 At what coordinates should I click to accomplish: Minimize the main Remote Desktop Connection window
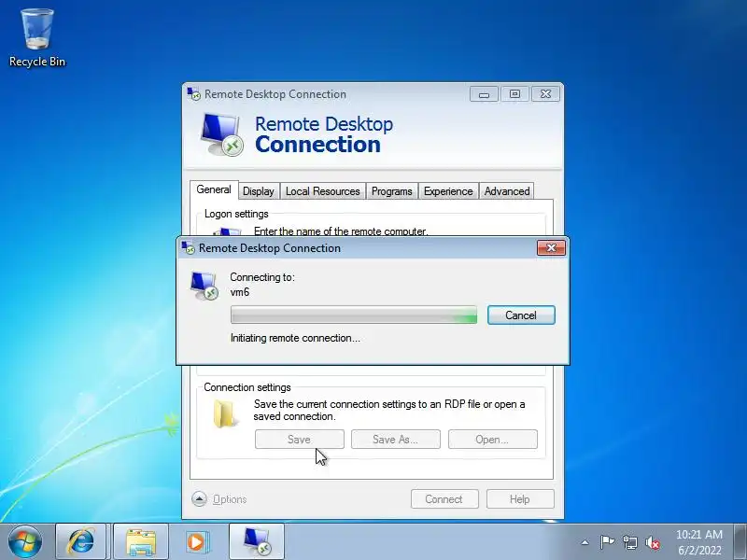pyautogui.click(x=484, y=94)
